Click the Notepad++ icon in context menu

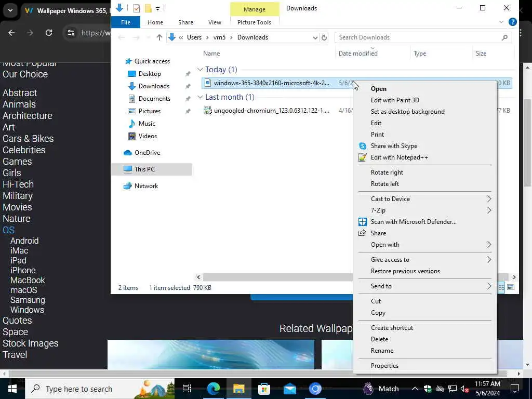tap(362, 157)
